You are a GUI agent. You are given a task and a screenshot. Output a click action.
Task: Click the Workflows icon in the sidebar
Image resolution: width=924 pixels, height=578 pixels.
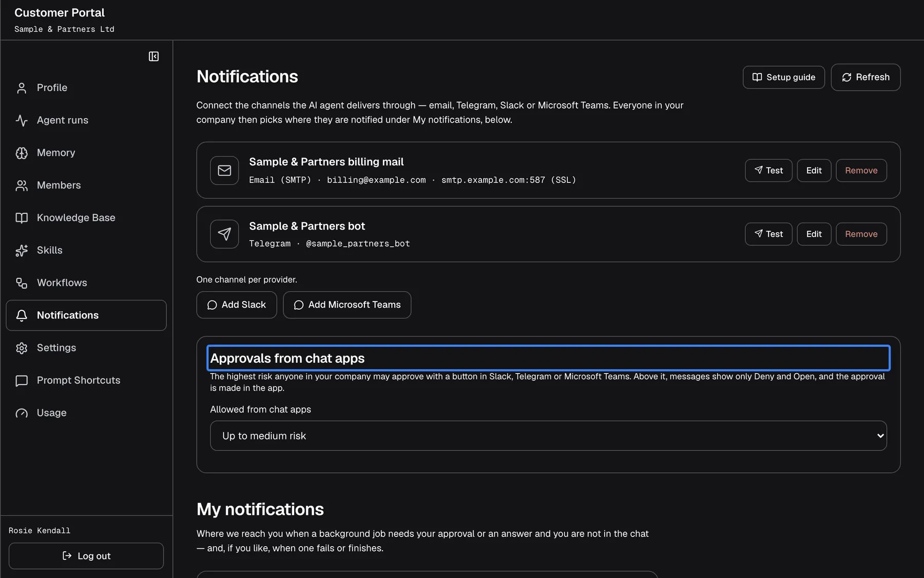pyautogui.click(x=22, y=283)
